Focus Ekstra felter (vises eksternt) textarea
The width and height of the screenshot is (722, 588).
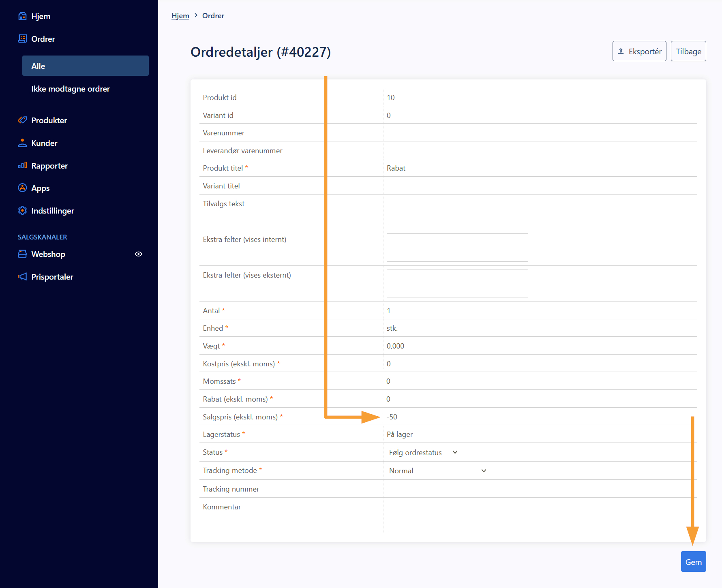[x=457, y=283]
